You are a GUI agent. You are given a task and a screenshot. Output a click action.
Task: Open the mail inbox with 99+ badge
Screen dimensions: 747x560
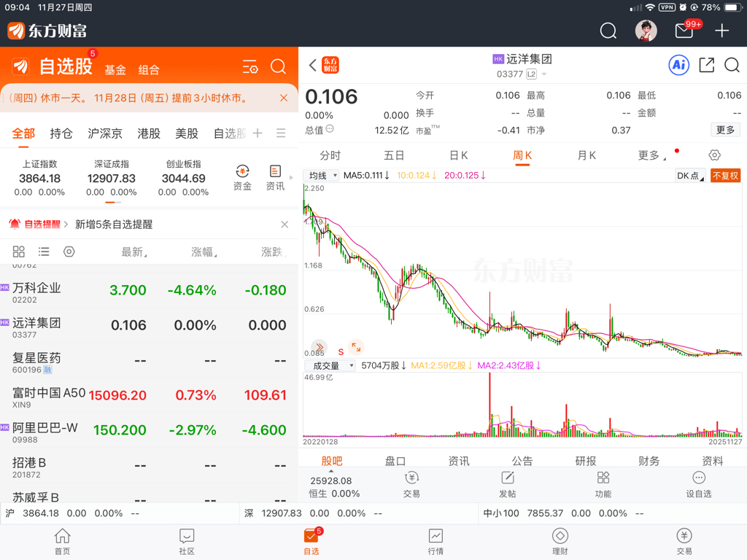point(684,31)
